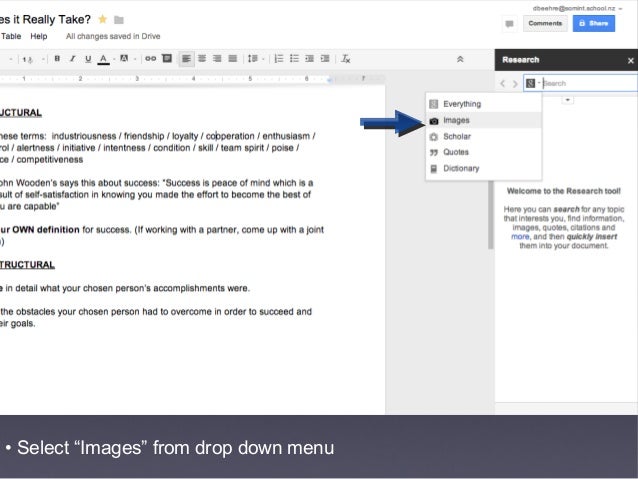The width and height of the screenshot is (638, 479).
Task: Insert a numbered list
Action: coord(279,58)
